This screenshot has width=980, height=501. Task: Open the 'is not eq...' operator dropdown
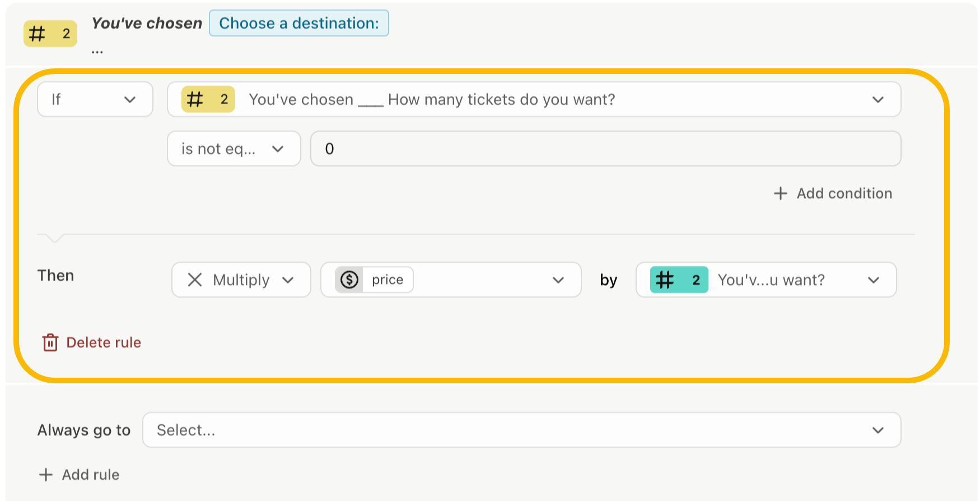234,149
